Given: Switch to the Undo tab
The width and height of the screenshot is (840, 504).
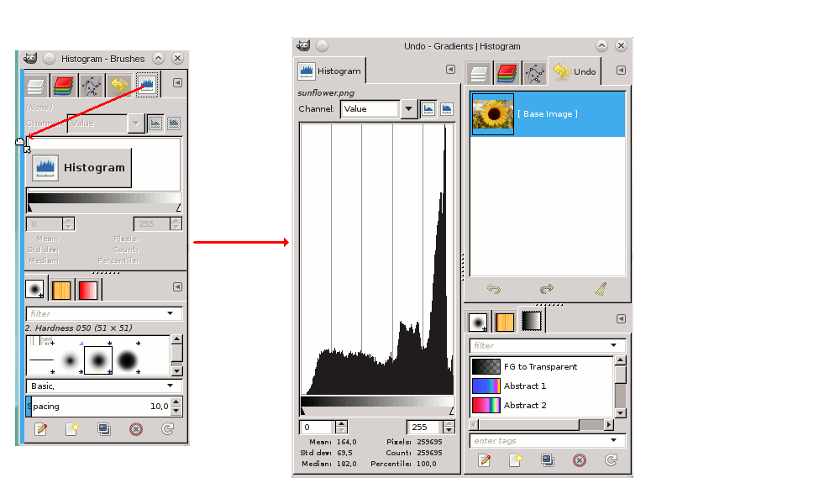Looking at the screenshot, I should (575, 71).
